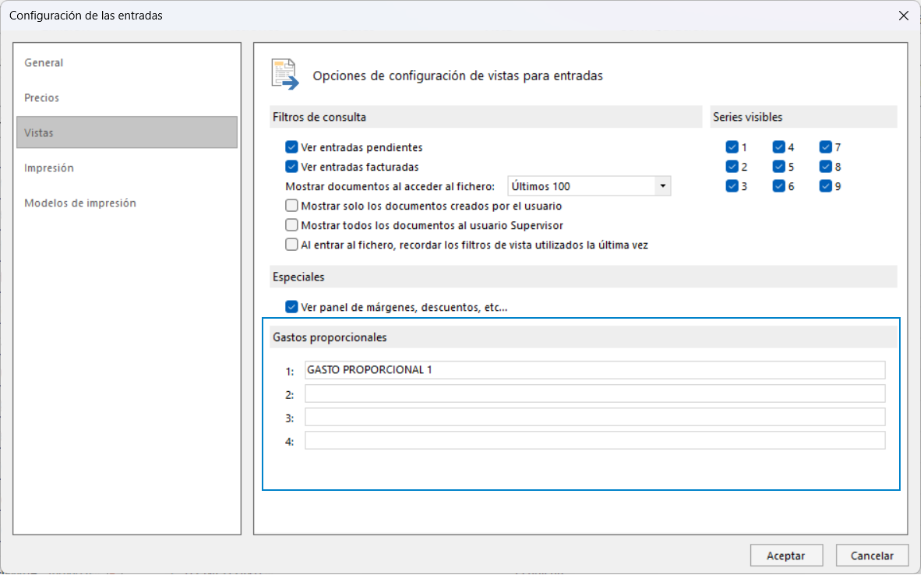Screen dimensions: 924x575
Task: Toggle Ver panel de márgenes checkbox
Action: (x=291, y=307)
